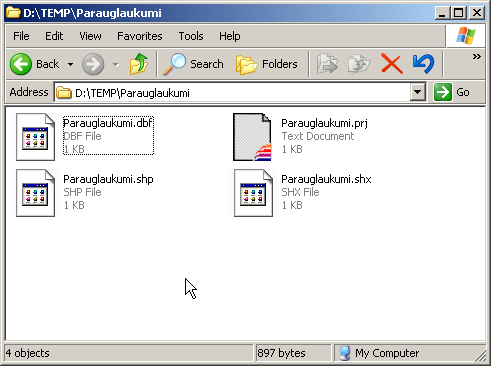Click the Up folder icon
Viewport: 491px width, 366px height.
(139, 64)
